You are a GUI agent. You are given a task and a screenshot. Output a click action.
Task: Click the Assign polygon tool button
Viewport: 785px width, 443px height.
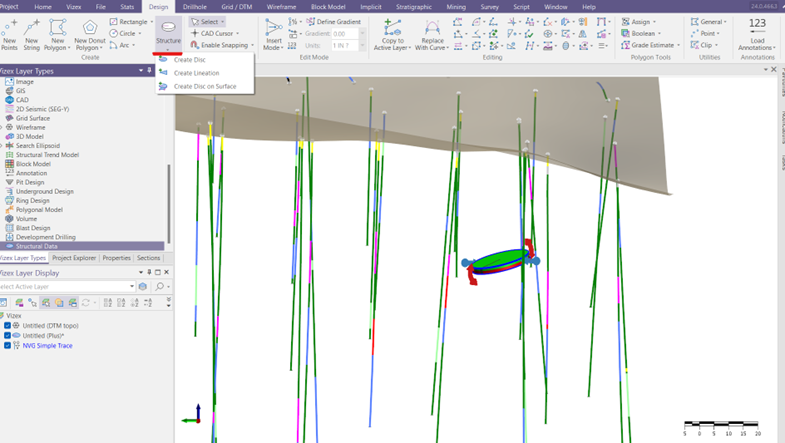pos(639,21)
